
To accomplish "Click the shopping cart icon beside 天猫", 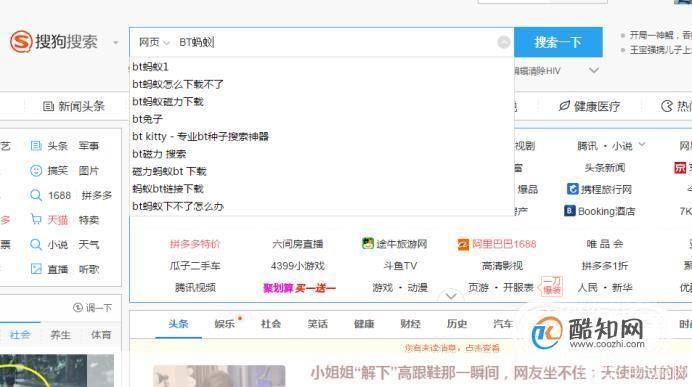I will 36,219.
